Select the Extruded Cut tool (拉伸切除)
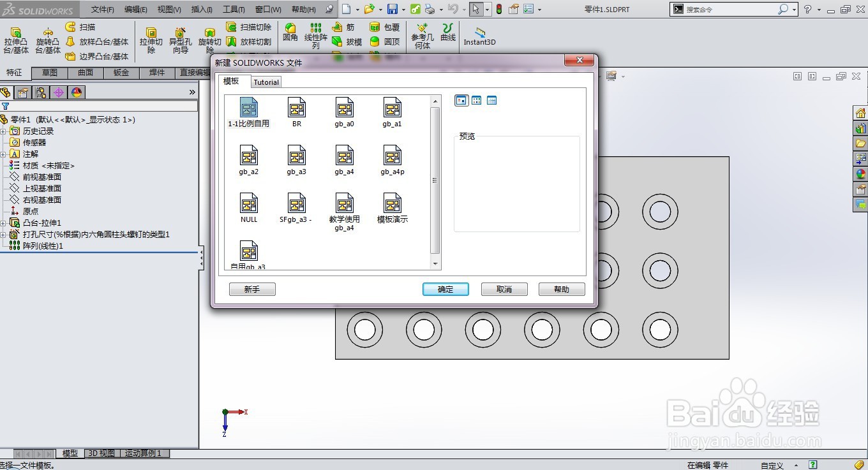This screenshot has height=470, width=868. point(151,40)
